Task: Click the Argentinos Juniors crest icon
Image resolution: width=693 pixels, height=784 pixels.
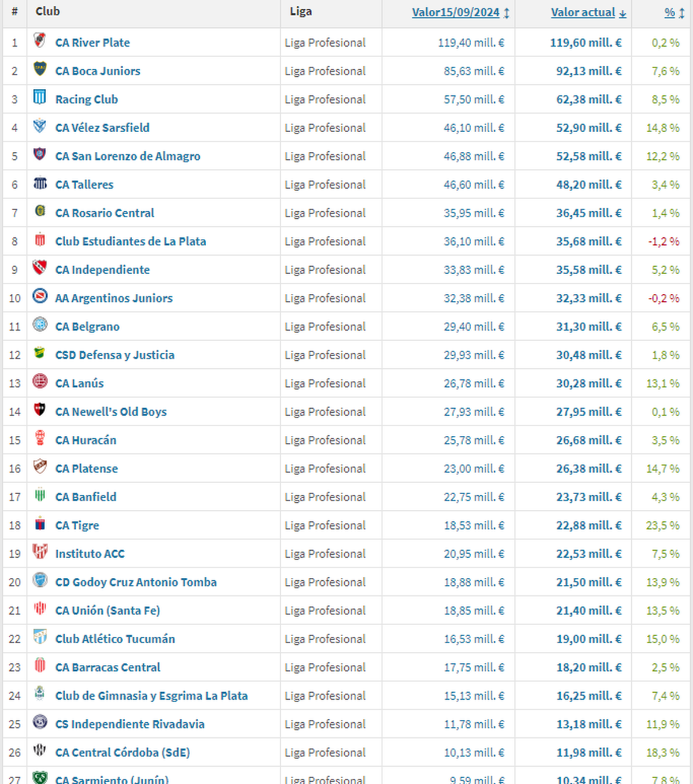Action: (x=40, y=296)
